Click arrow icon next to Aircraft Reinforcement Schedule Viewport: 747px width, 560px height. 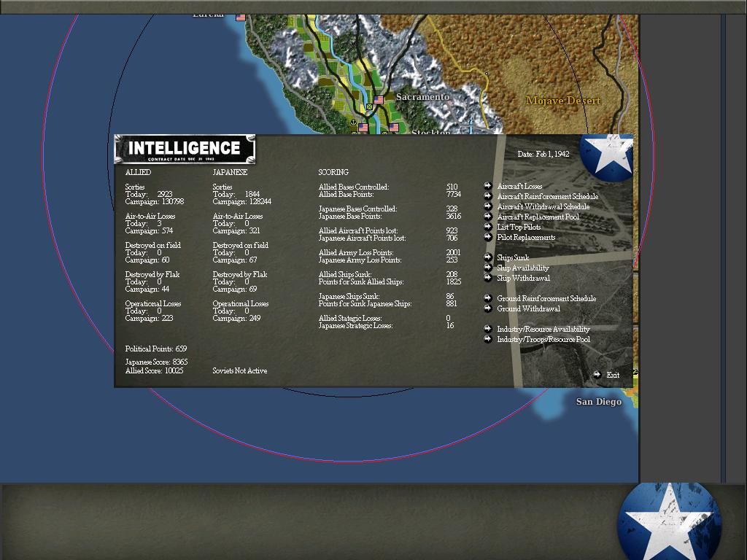pos(488,196)
